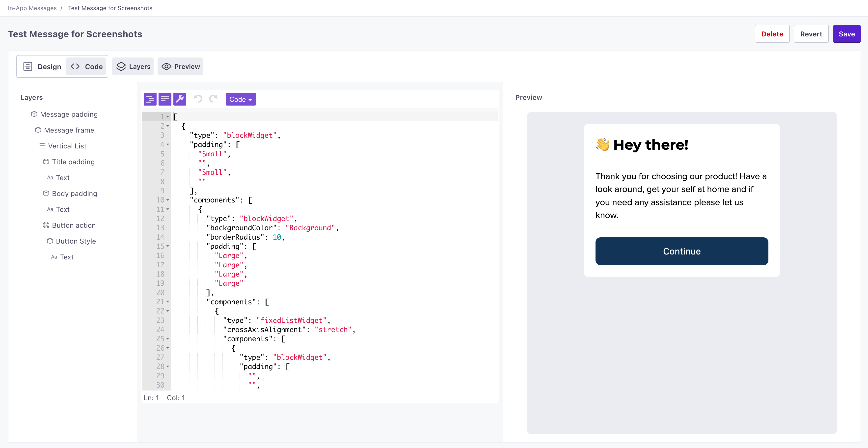Click the wrench/settings icon in toolbar
Viewport: 868px width, 448px height.
click(x=180, y=99)
